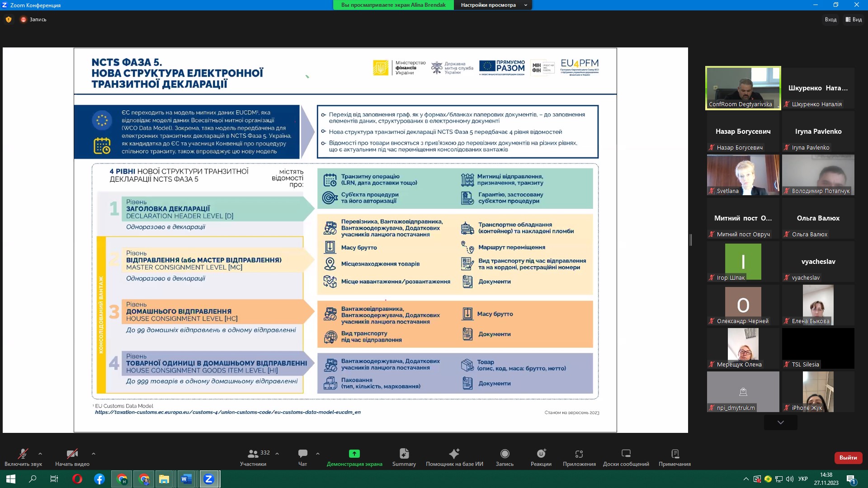Switch to Zoom icon on taskbar
The width and height of the screenshot is (868, 488).
click(x=208, y=479)
